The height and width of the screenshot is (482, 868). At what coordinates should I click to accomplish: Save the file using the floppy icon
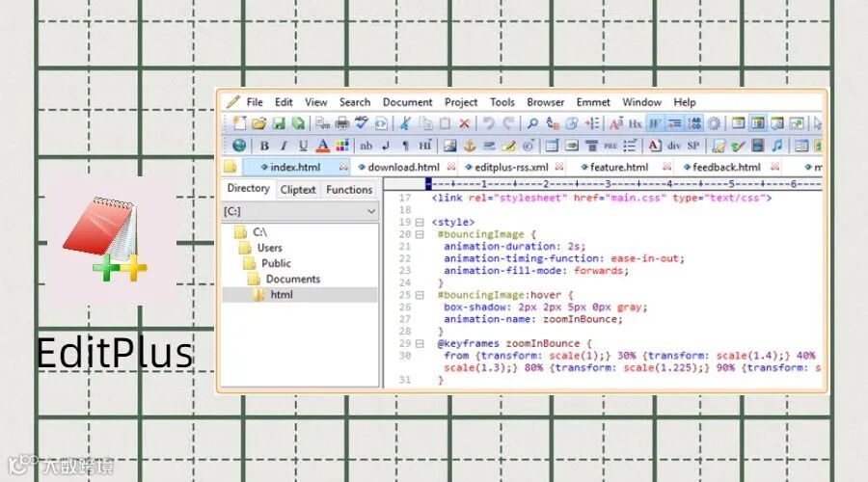point(279,122)
